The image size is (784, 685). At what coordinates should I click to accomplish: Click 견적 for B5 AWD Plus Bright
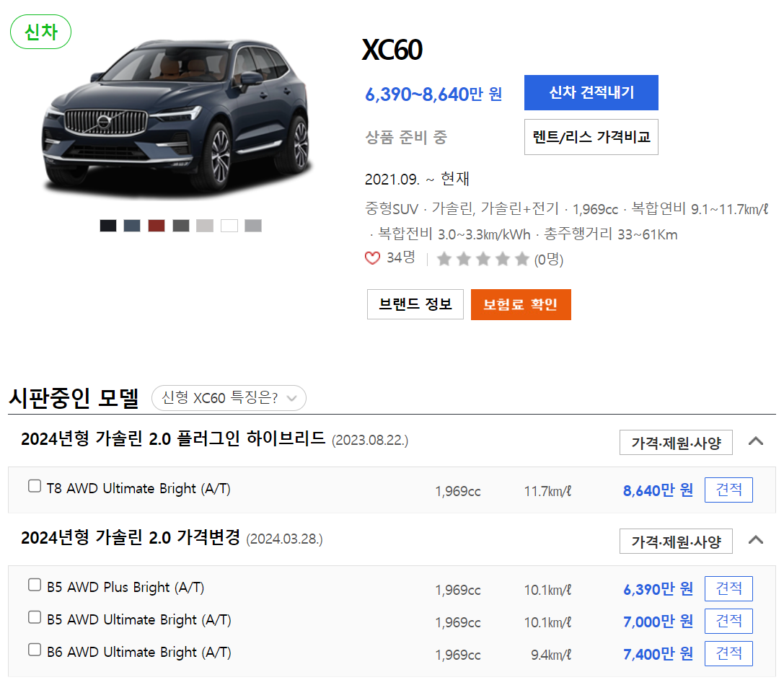728,589
